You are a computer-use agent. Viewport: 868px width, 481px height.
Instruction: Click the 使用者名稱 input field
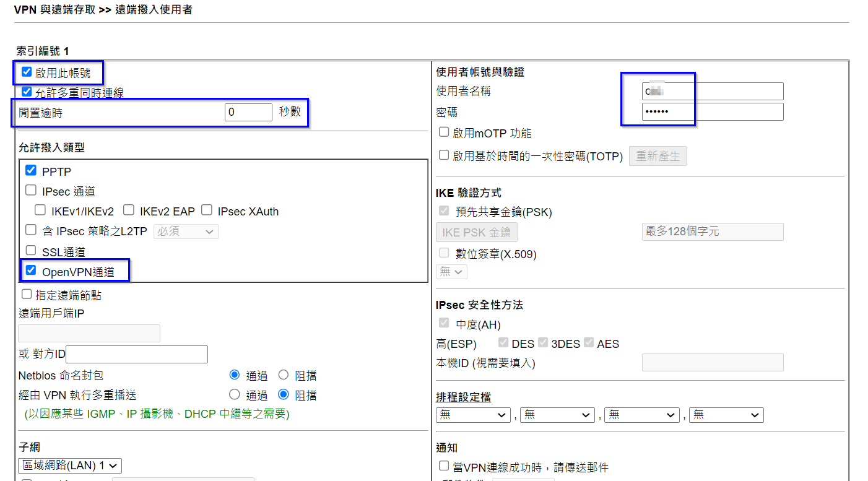(712, 92)
